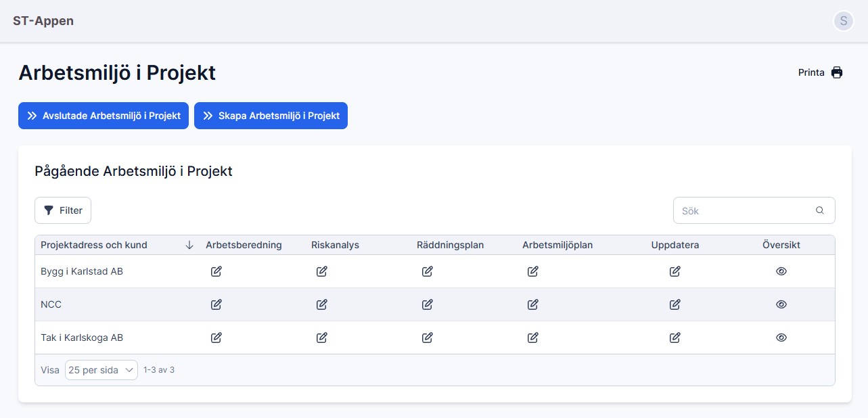The height and width of the screenshot is (418, 868).
Task: Open the user avatar menu labeled S
Action: (843, 21)
